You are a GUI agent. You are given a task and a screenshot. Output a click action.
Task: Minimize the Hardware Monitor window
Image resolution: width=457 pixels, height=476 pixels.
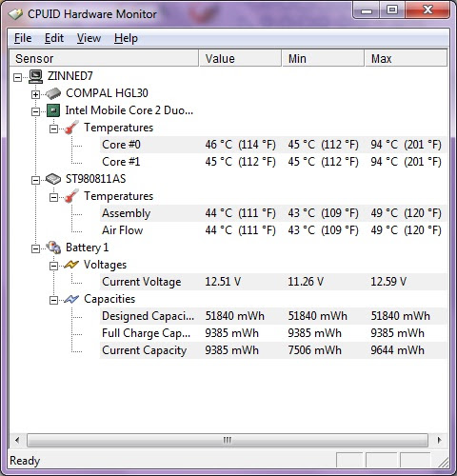367,10
